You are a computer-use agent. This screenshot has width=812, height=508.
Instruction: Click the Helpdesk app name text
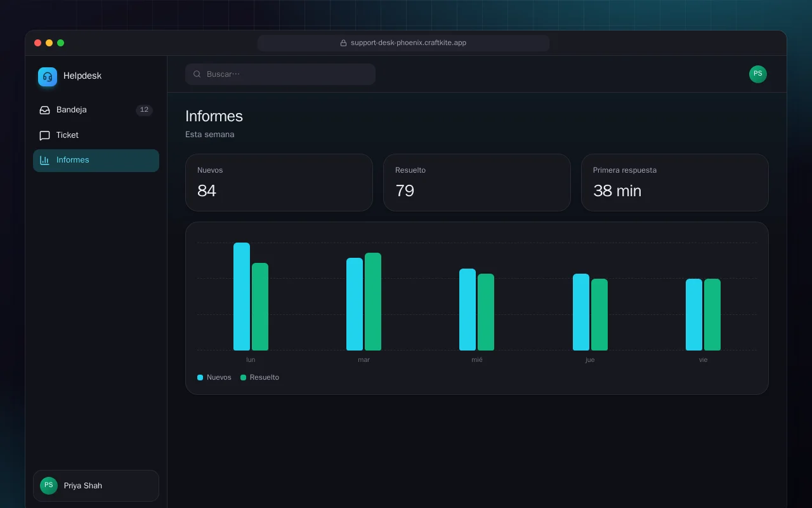pos(82,76)
